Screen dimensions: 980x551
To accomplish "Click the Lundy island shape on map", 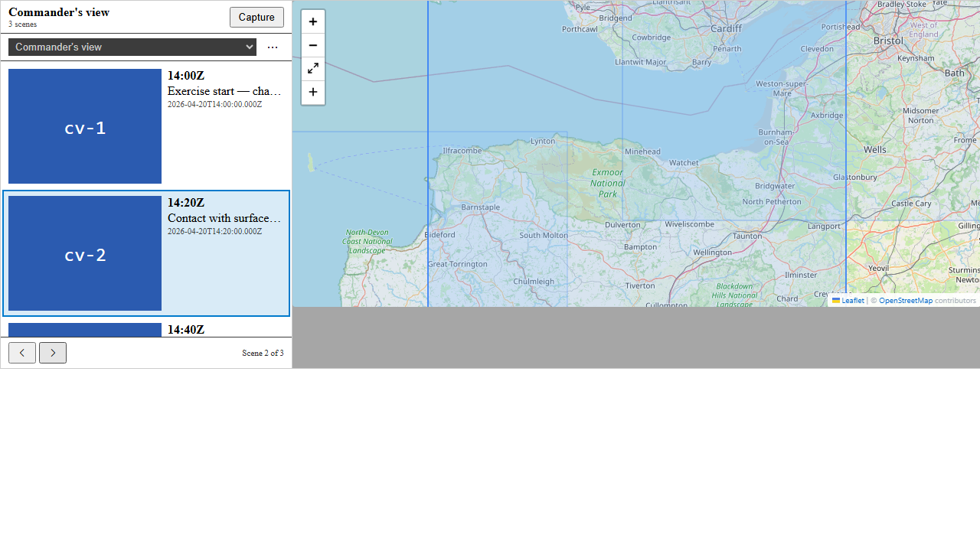I will (x=311, y=162).
